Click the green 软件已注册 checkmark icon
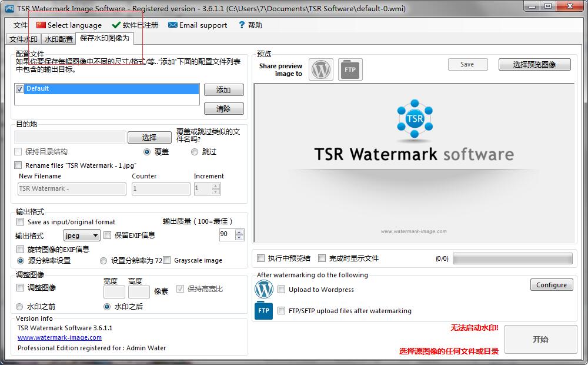Image resolution: width=588 pixels, height=365 pixels. pyautogui.click(x=115, y=25)
